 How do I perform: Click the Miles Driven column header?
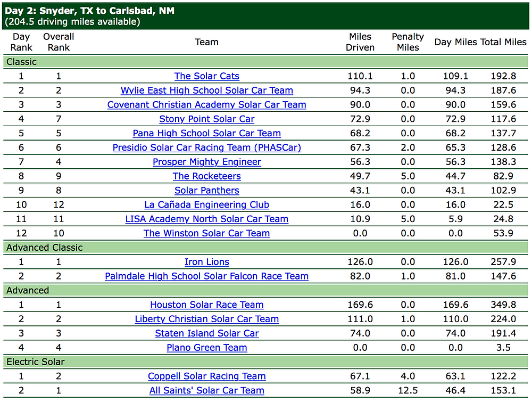click(x=360, y=42)
